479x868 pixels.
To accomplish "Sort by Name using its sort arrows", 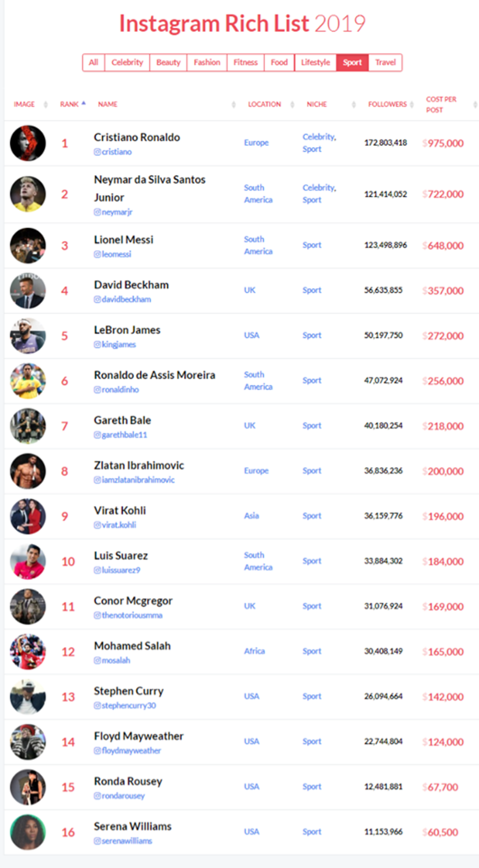I will click(234, 105).
